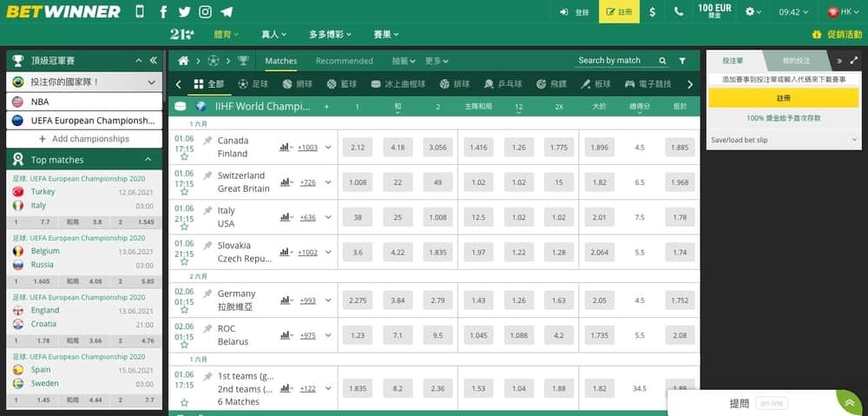The height and width of the screenshot is (416, 868).
Task: Open the HK language selector
Action: tap(843, 11)
